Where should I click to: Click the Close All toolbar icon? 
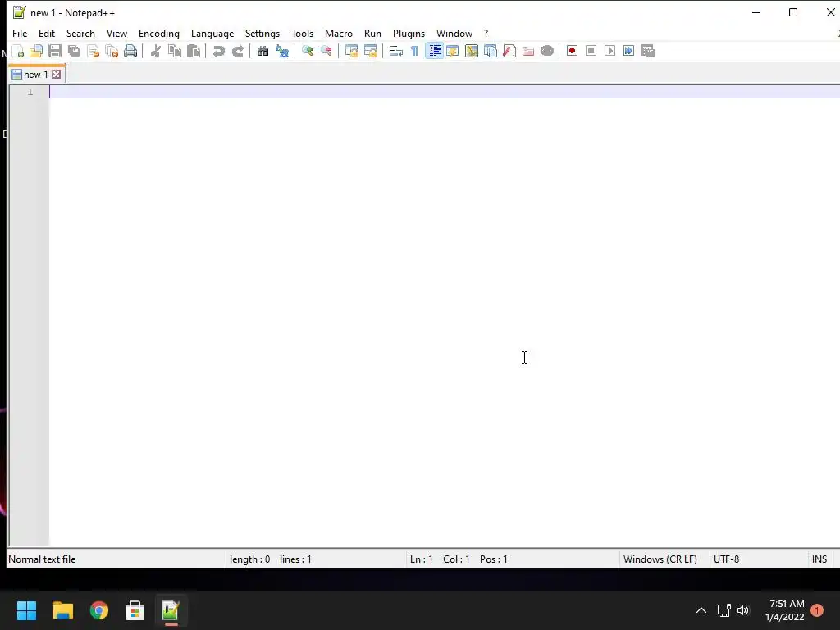(x=112, y=51)
